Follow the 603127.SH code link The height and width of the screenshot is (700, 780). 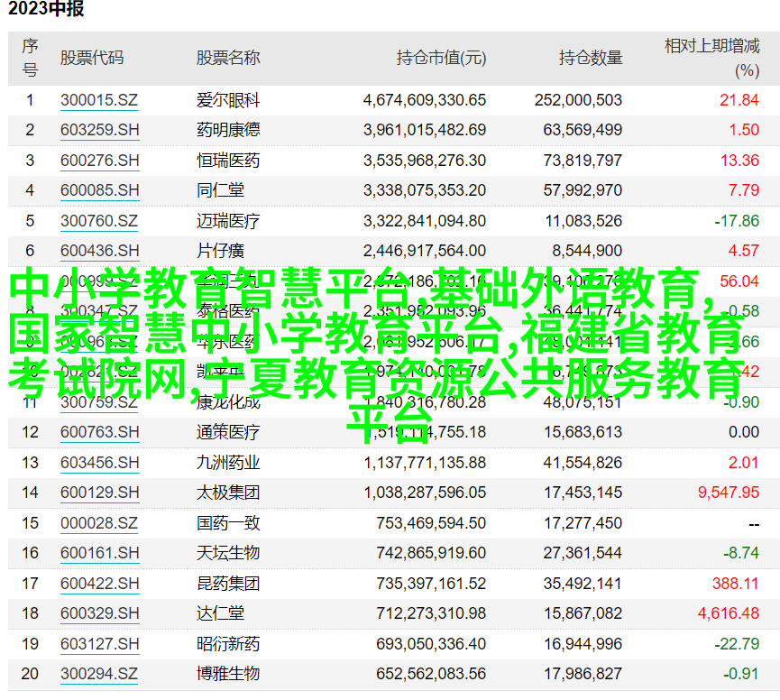point(99,644)
